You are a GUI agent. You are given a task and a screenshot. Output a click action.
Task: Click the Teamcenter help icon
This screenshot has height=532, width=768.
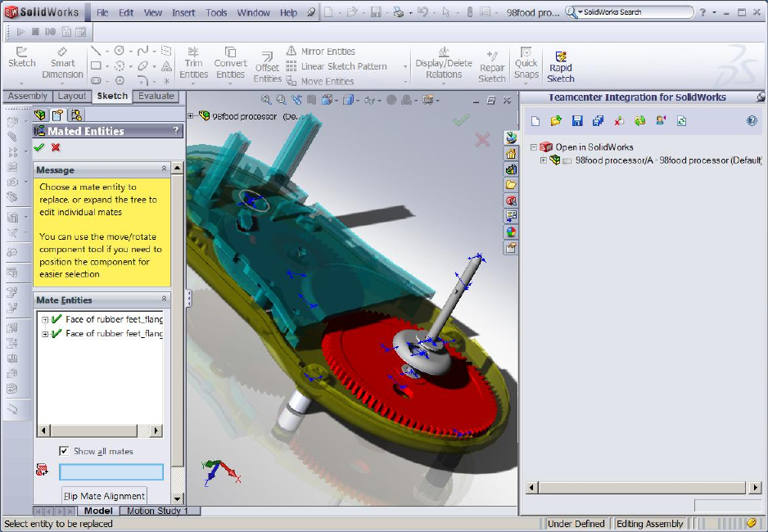pos(752,121)
